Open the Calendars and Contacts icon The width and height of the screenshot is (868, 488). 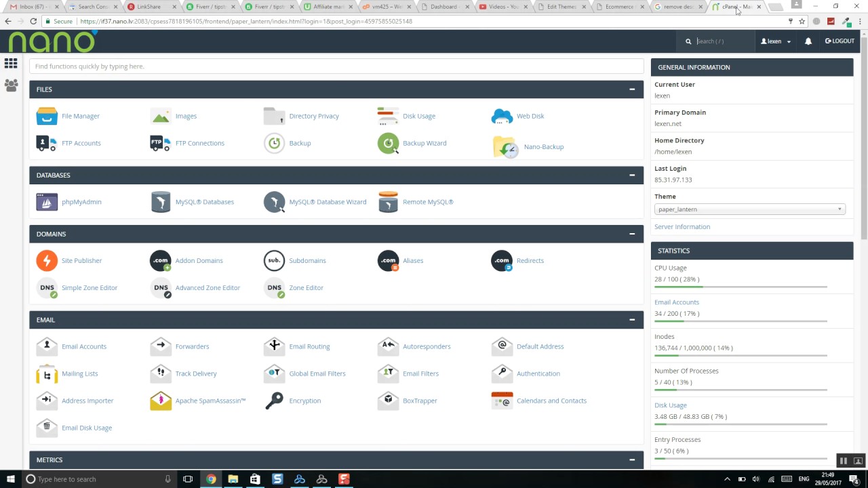click(x=502, y=401)
